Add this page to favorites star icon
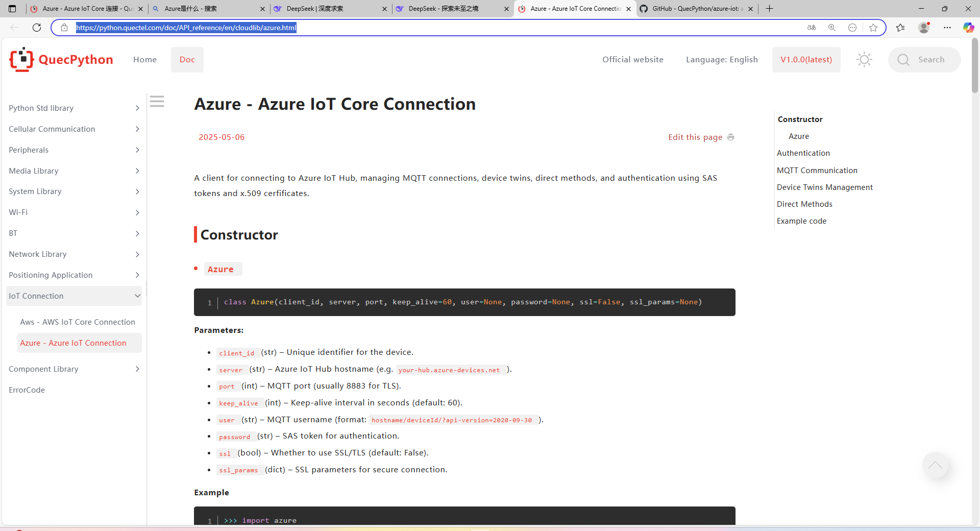Image resolution: width=980 pixels, height=531 pixels. pyautogui.click(x=873, y=28)
